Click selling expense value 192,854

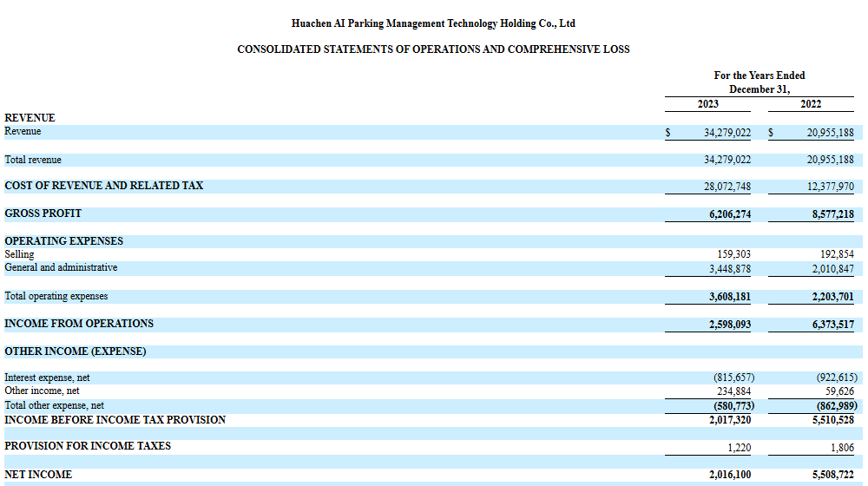tap(837, 254)
